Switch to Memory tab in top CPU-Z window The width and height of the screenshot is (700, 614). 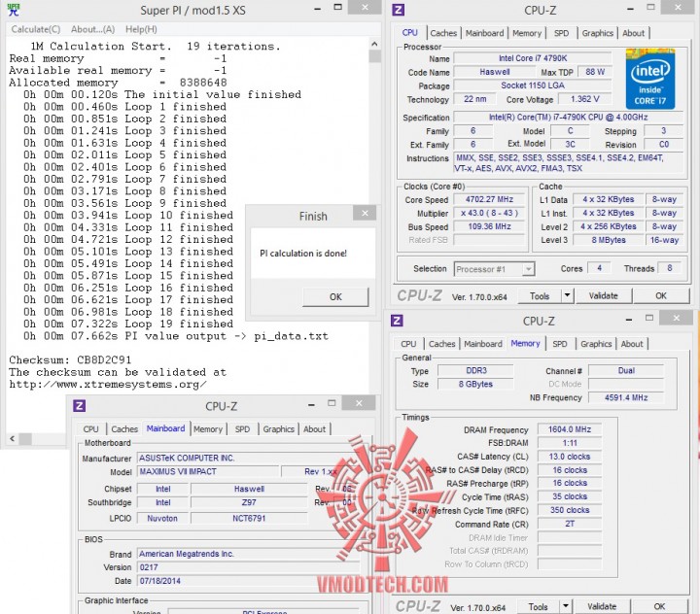coord(527,33)
